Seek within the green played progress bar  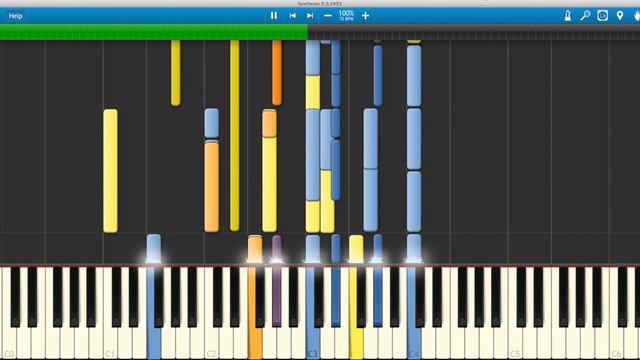coord(153,32)
